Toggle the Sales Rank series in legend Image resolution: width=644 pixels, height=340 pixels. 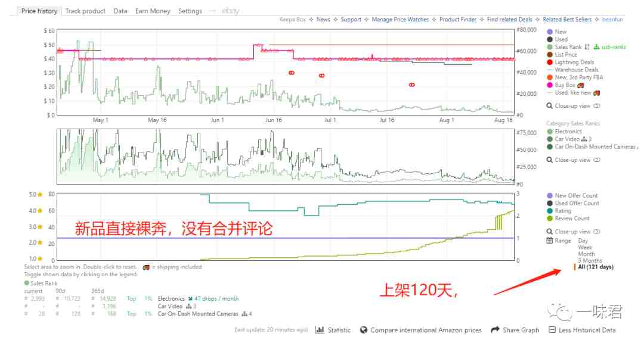[x=564, y=47]
